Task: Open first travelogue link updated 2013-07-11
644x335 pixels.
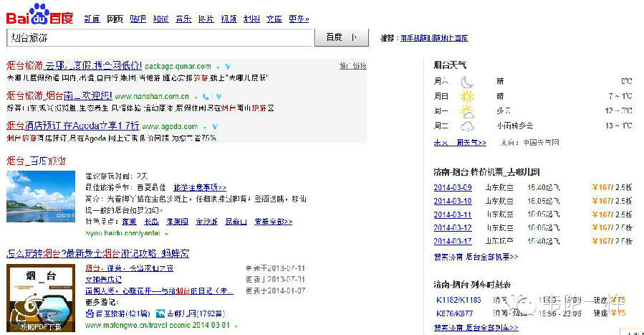Action: 130,268
